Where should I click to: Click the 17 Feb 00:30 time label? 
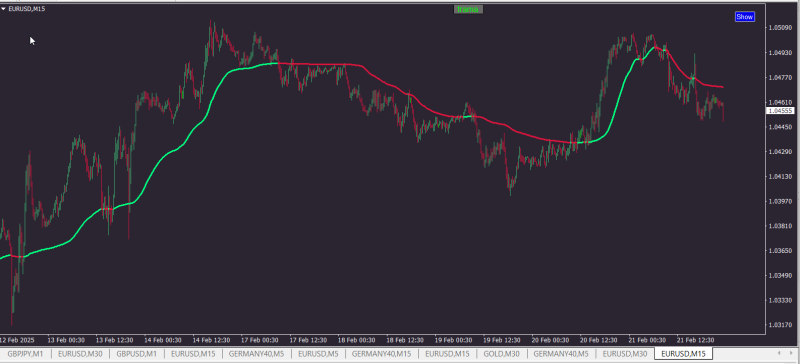[x=261, y=339]
